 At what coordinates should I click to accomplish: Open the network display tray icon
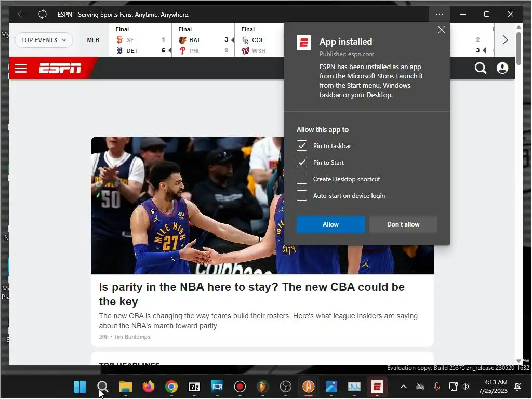click(453, 387)
